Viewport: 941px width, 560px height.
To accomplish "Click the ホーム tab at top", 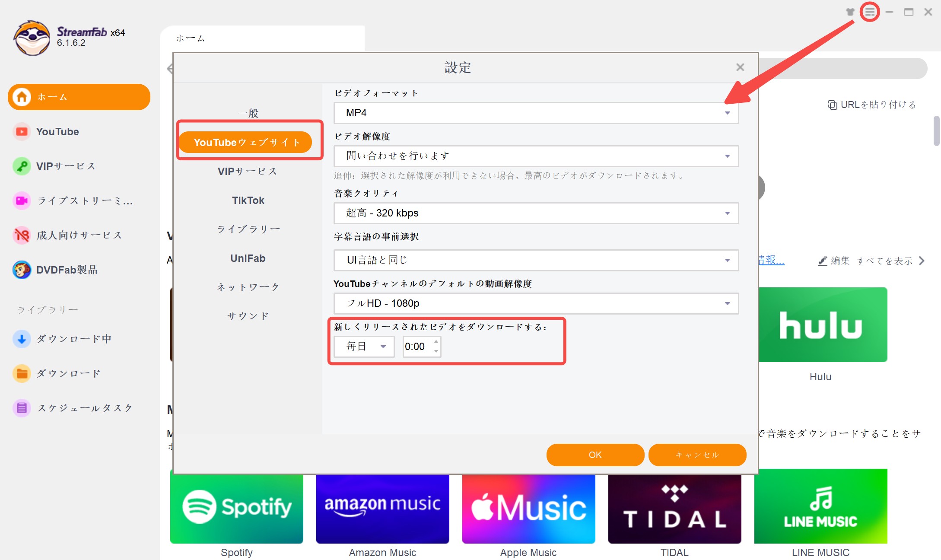I will [262, 38].
